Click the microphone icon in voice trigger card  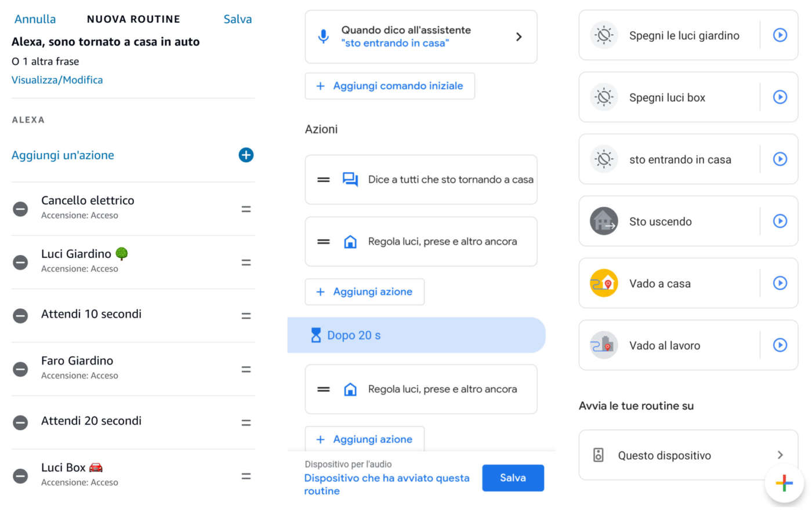[324, 37]
